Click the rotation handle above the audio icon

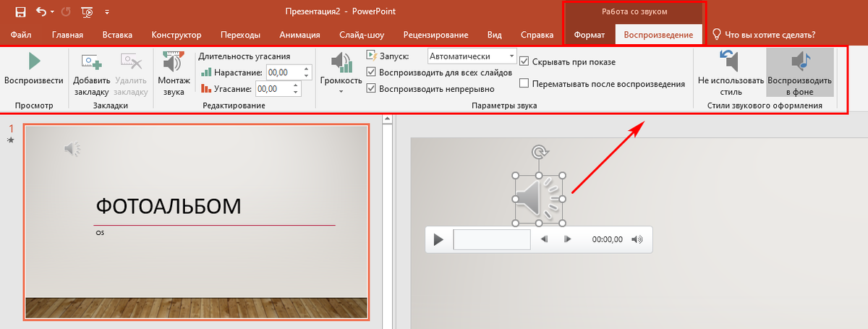point(539,152)
